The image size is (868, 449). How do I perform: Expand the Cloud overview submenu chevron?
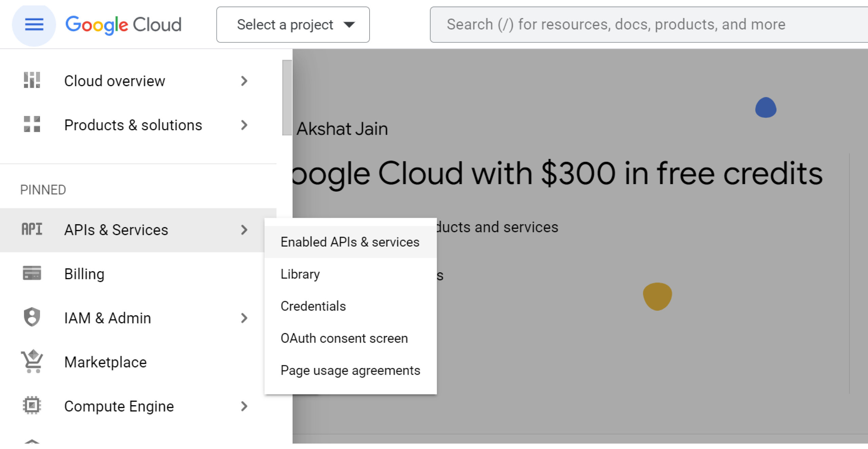pos(244,81)
